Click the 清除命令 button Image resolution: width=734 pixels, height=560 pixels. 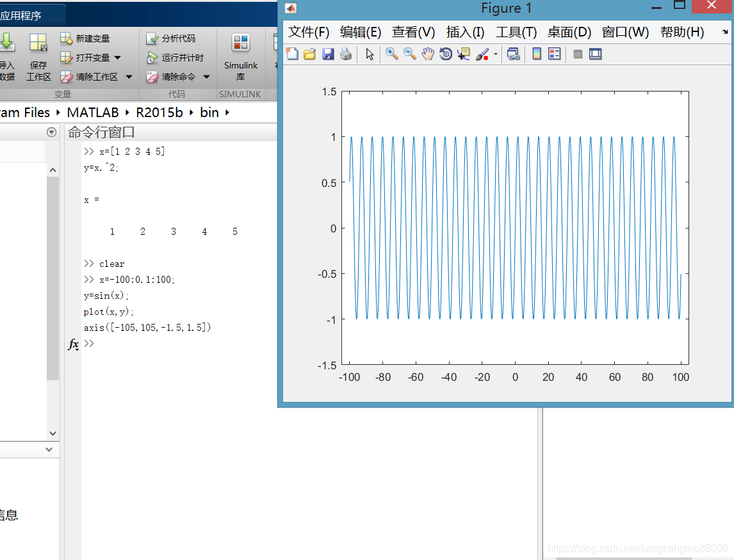[x=171, y=77]
